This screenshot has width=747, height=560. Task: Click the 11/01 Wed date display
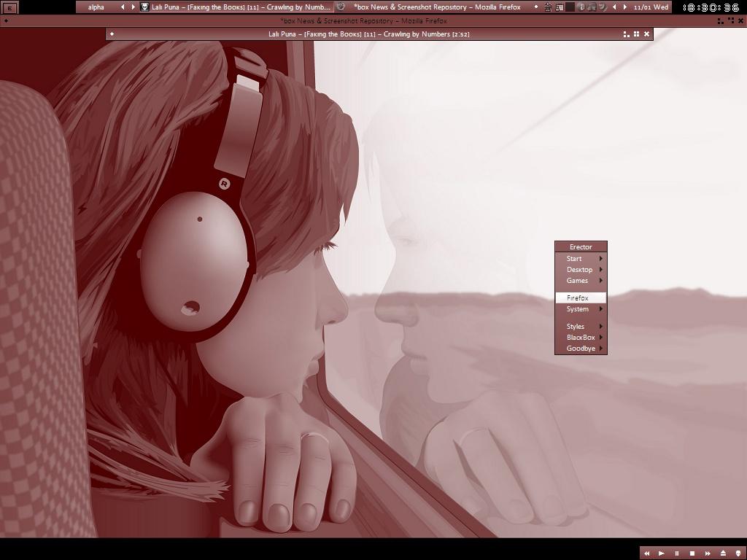(651, 7)
